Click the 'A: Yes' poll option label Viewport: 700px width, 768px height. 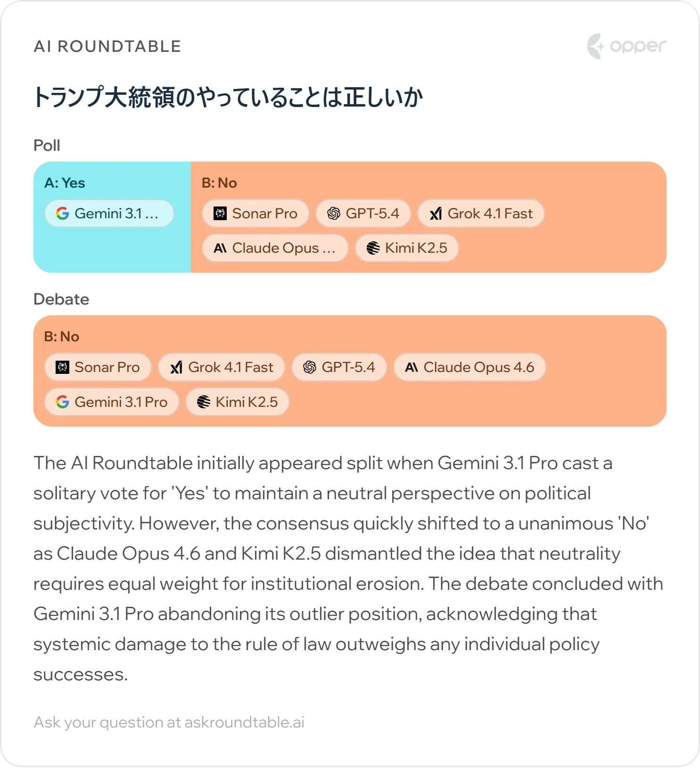coord(65,183)
